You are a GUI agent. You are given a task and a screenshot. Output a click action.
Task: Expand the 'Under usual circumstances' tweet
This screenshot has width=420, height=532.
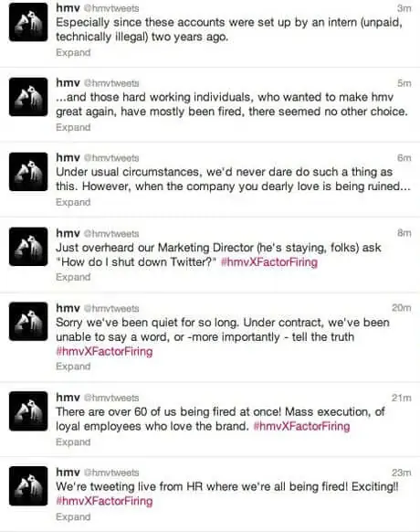click(x=73, y=202)
